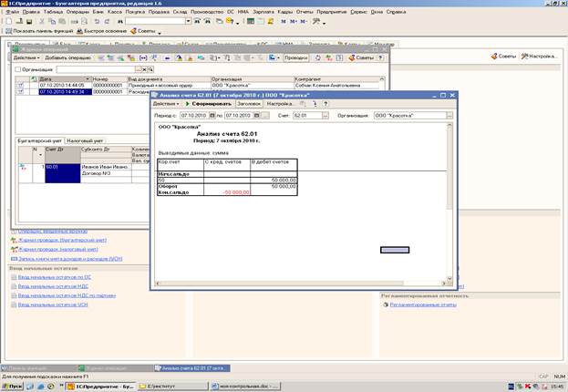Switch to Бухгалтерский учет tab in journal
The width and height of the screenshot is (568, 392).
point(40,140)
